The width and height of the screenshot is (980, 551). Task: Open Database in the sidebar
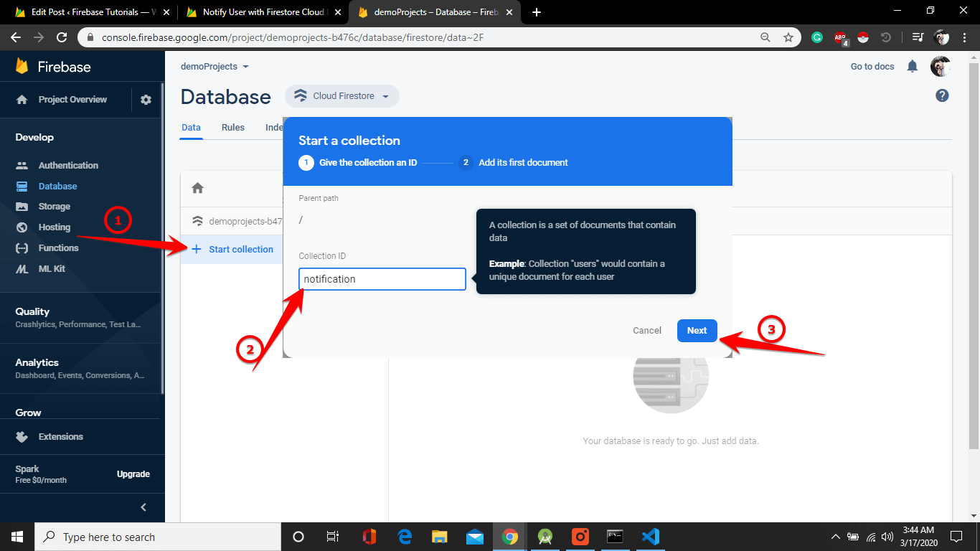pos(57,186)
